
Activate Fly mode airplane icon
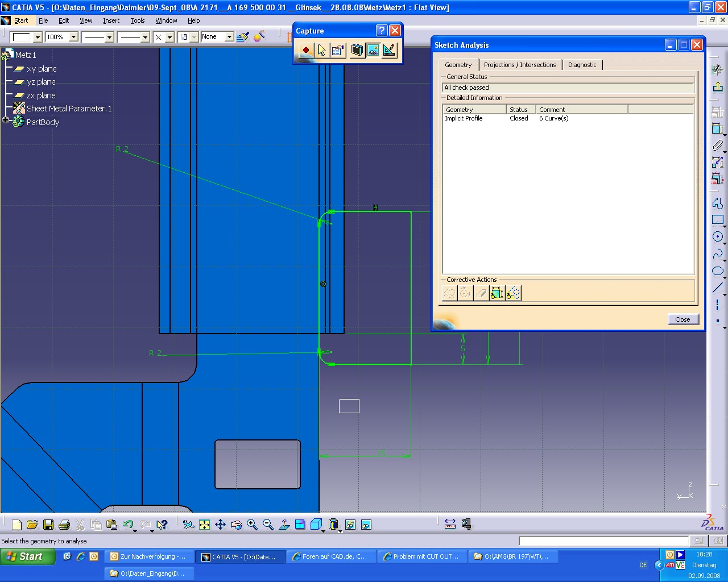189,525
